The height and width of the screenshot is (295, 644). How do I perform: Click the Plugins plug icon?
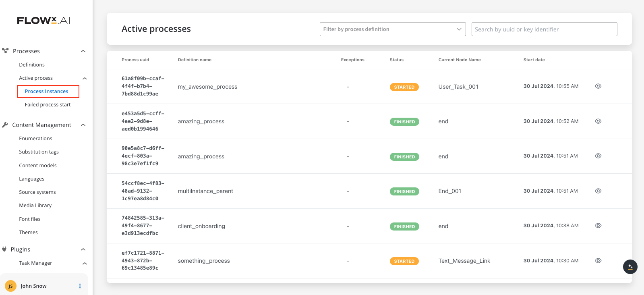tap(4, 249)
